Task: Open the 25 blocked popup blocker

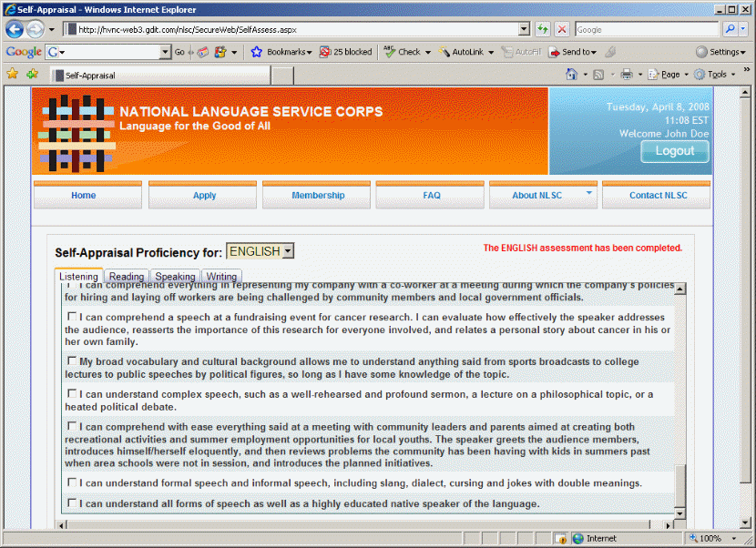Action: (346, 52)
